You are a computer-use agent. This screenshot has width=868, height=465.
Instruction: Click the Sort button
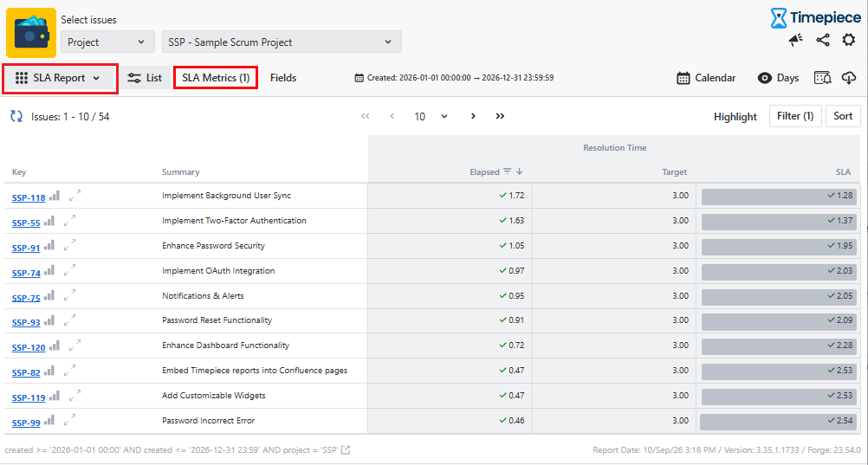843,116
